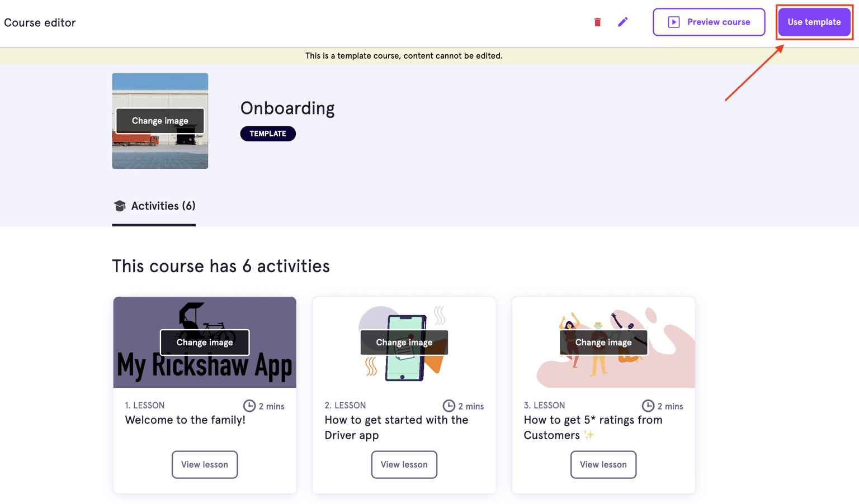Click the play icon in Preview course

674,22
